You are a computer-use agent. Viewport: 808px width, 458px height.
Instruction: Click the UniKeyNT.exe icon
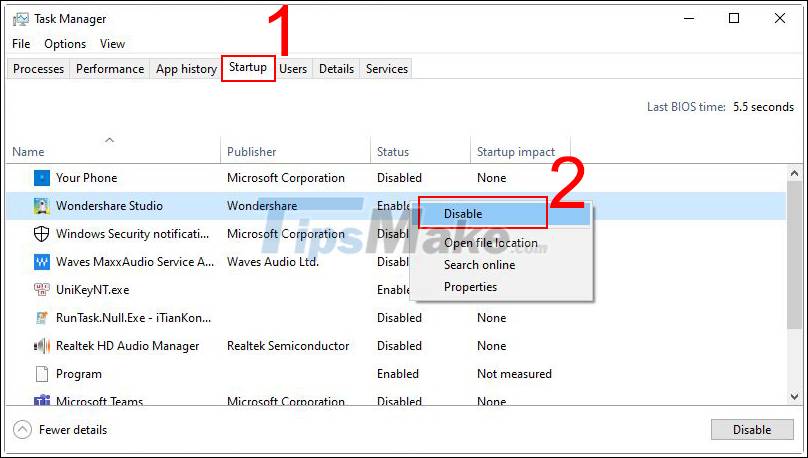point(42,290)
